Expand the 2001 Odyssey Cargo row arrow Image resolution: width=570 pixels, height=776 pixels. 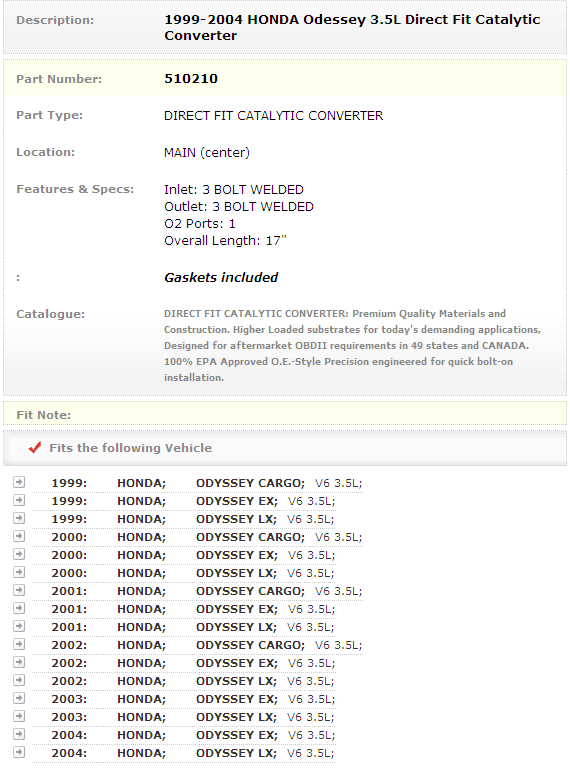coord(19,590)
